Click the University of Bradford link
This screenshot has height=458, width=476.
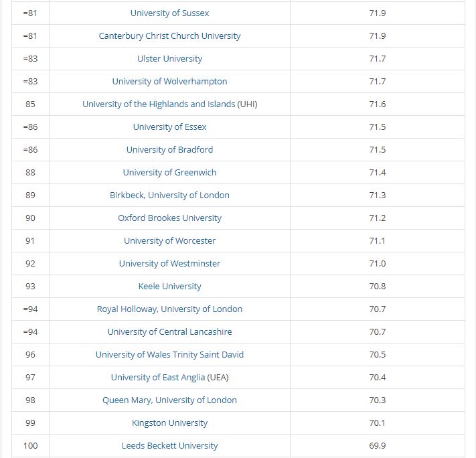pos(169,150)
